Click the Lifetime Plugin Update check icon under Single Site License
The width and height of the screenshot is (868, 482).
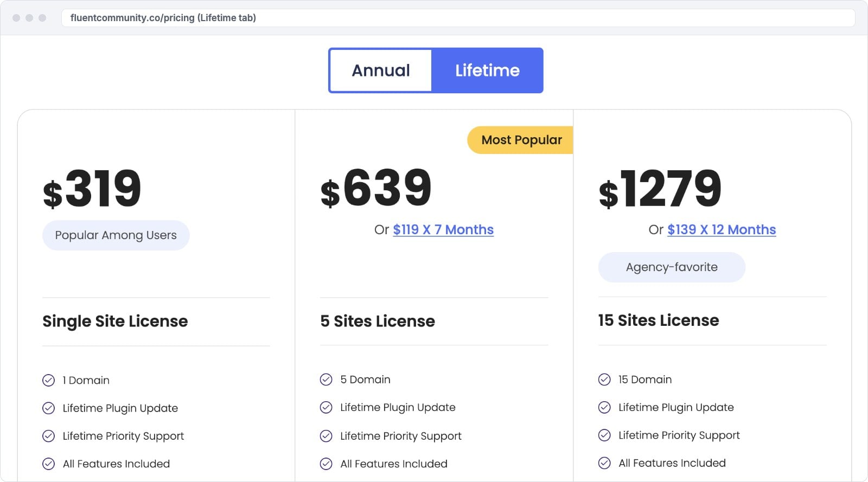(49, 408)
